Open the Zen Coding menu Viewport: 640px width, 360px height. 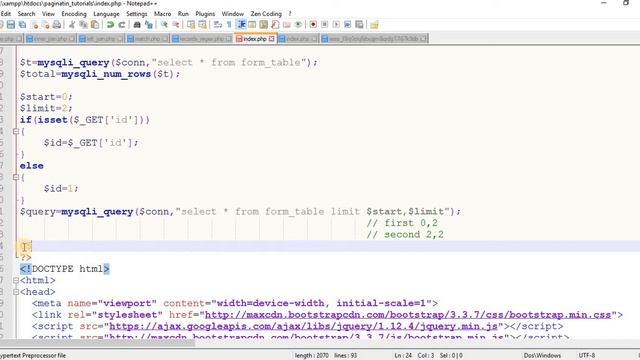pos(266,14)
